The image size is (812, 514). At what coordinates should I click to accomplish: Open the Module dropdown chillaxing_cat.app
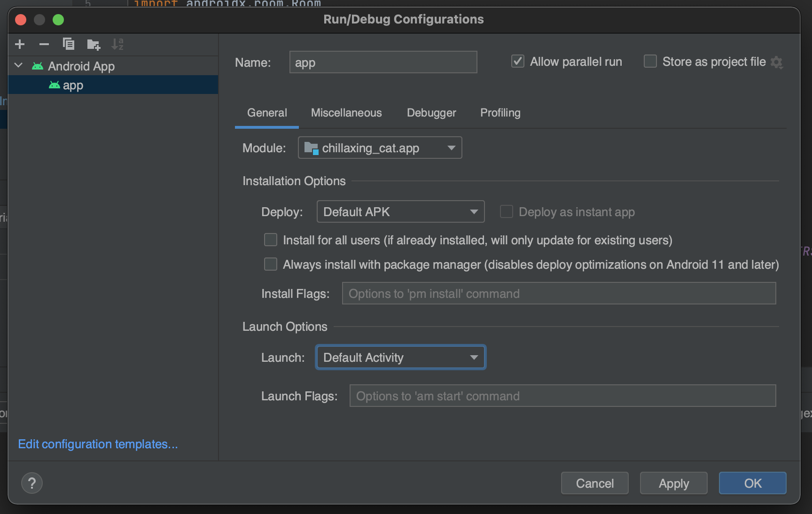coord(380,148)
